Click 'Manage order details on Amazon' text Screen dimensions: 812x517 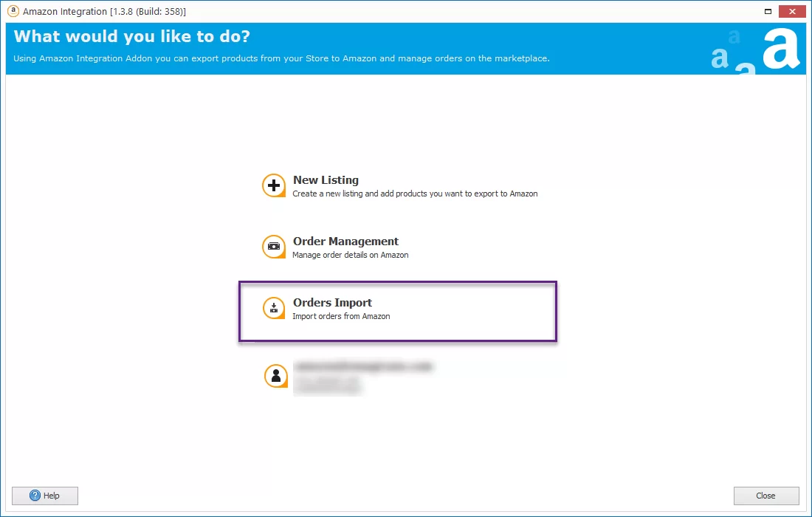click(350, 255)
